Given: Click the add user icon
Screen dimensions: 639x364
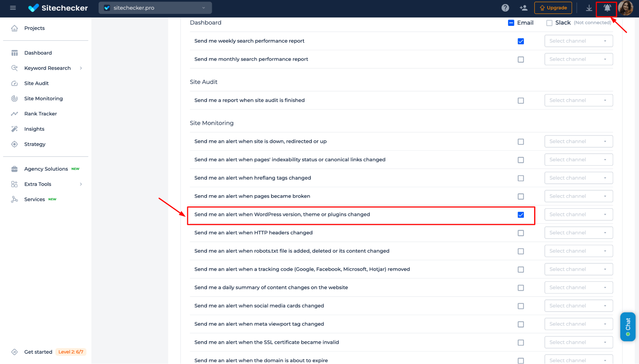Looking at the screenshot, I should coord(524,8).
